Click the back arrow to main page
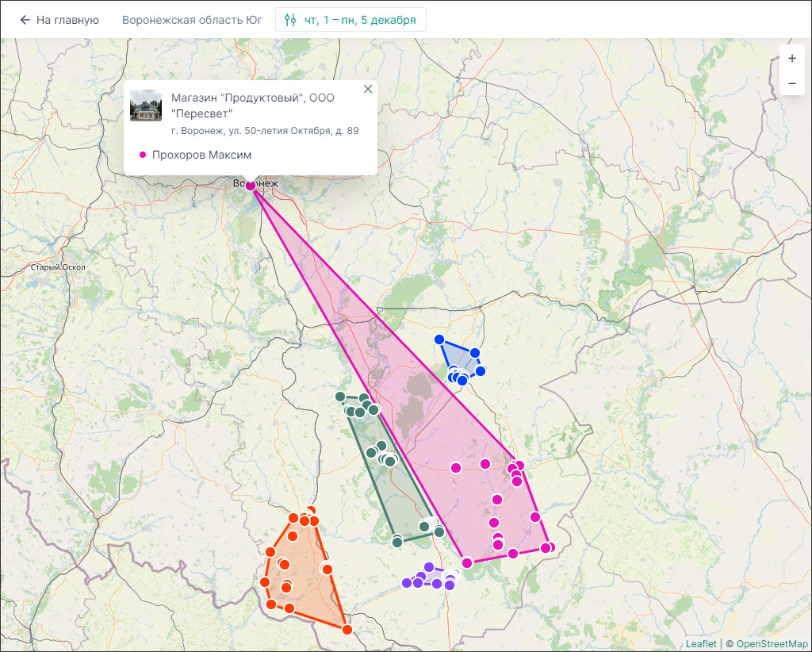This screenshot has height=652, width=812. 25,20
